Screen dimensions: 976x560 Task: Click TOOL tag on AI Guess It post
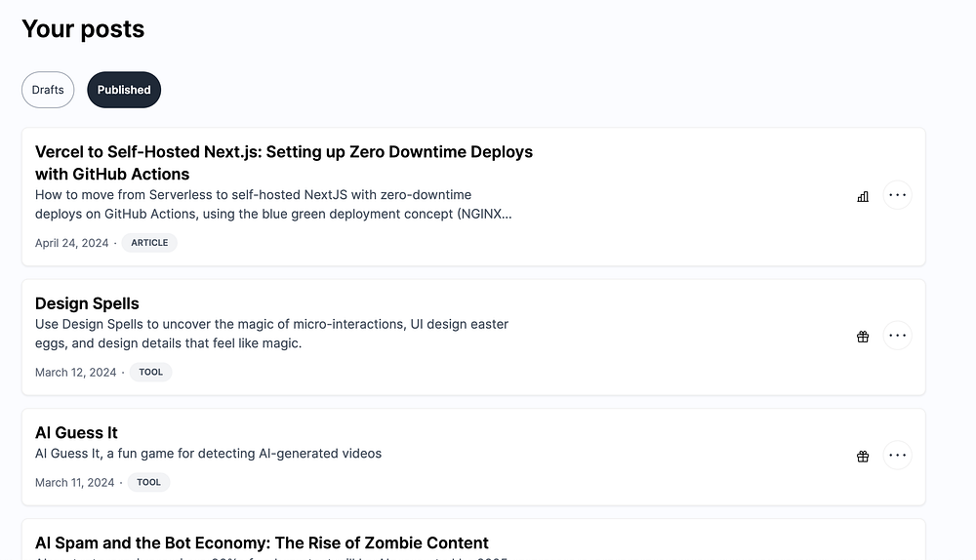click(x=148, y=482)
